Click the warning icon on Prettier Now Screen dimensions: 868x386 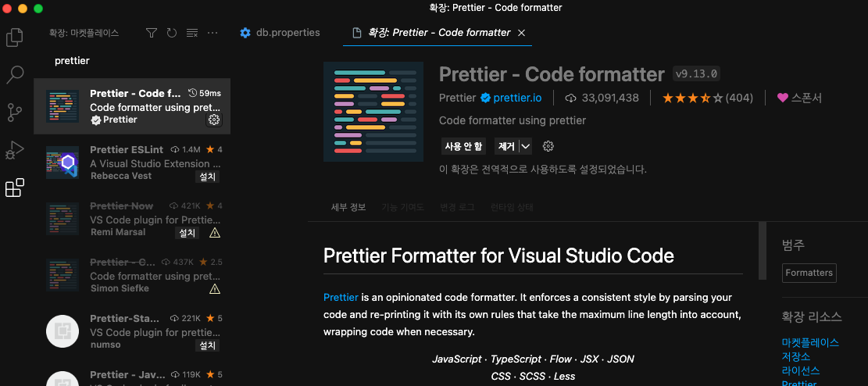point(215,233)
